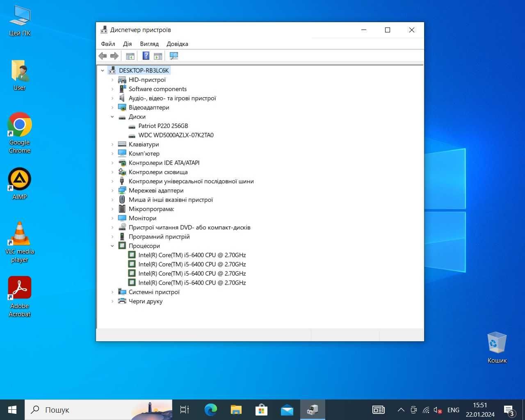Go forward with the toolbar right arrow

pos(114,56)
